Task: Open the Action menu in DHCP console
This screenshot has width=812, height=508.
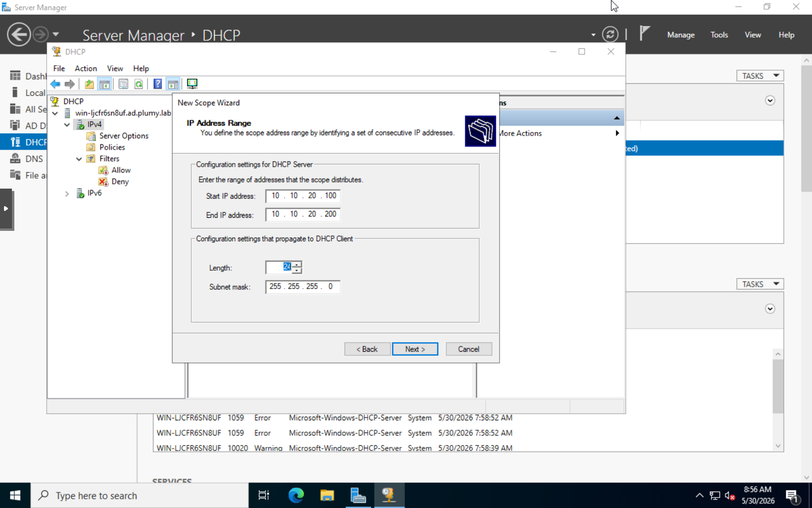Action: [x=86, y=69]
